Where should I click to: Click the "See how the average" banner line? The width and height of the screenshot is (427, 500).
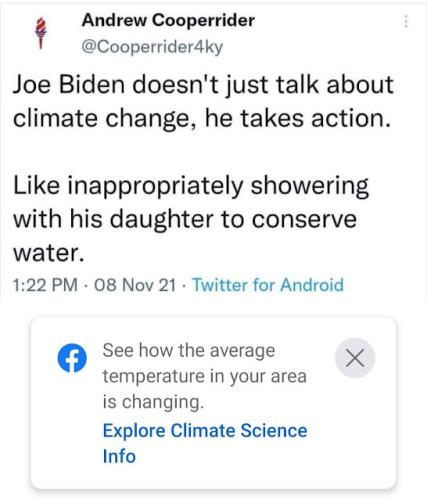click(189, 351)
